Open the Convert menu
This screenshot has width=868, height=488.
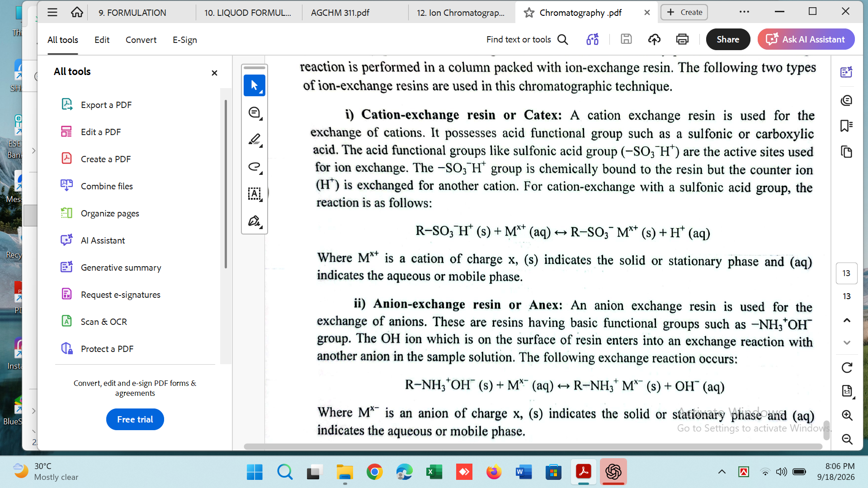click(x=141, y=40)
